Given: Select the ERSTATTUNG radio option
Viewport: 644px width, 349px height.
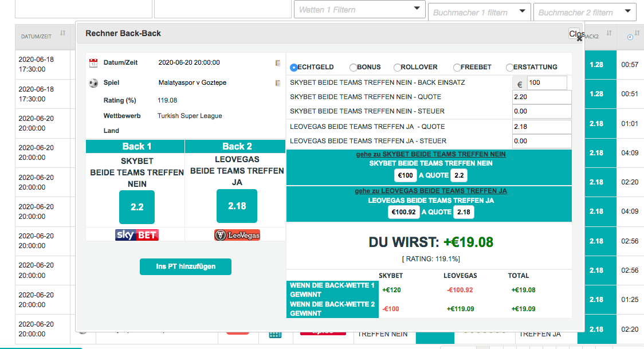Looking at the screenshot, I should pos(510,68).
